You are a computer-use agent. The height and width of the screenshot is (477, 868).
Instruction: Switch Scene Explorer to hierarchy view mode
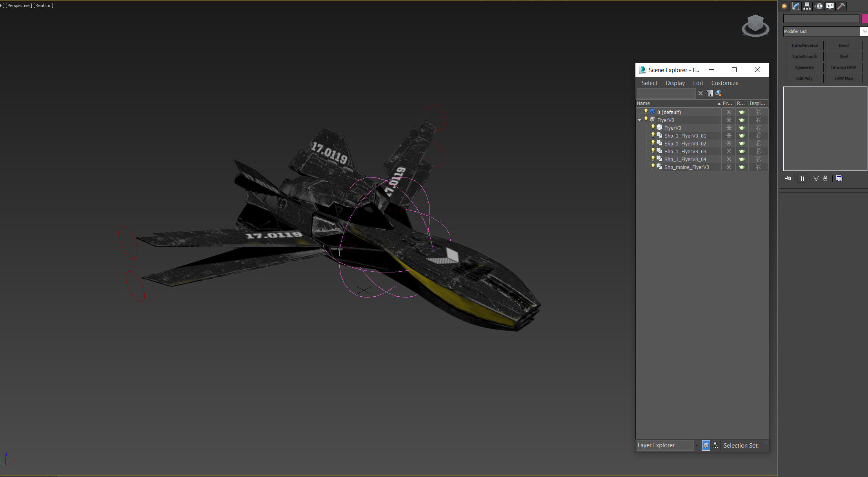[x=715, y=445]
